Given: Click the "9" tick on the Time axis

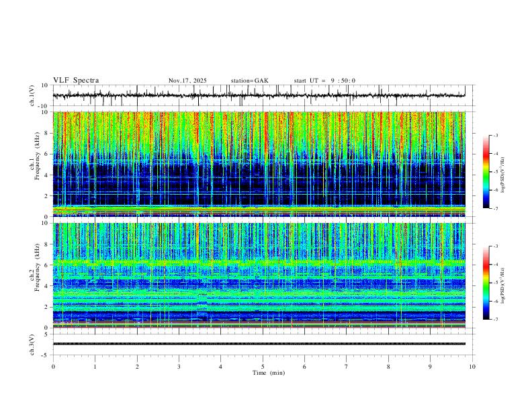Looking at the screenshot, I should click(430, 367).
